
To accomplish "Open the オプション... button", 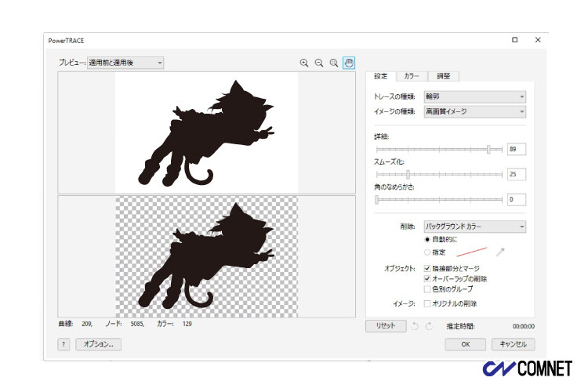I will 98,344.
